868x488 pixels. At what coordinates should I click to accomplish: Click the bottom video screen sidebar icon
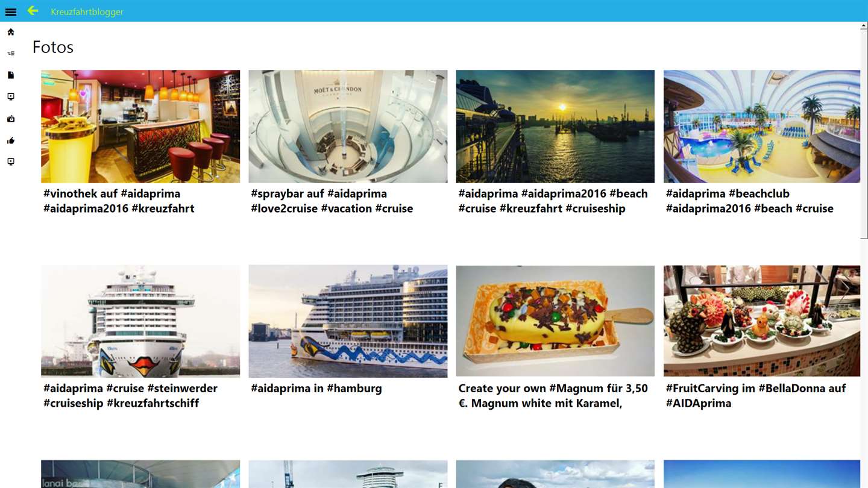[x=11, y=162]
